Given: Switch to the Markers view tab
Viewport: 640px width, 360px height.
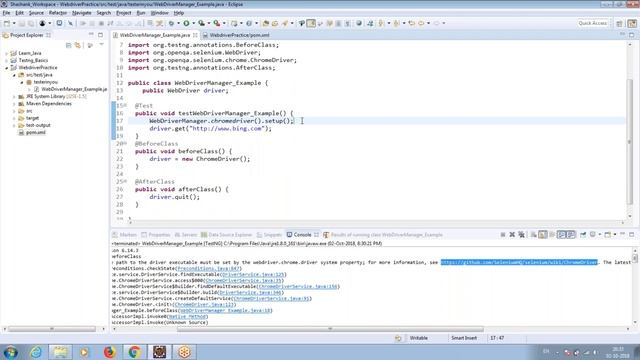Looking at the screenshot, I should tap(124, 235).
